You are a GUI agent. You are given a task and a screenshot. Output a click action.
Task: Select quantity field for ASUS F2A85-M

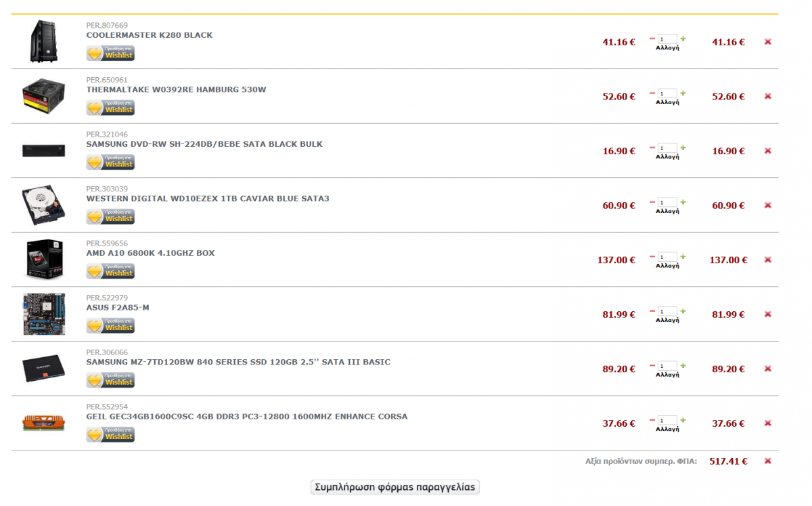point(667,312)
